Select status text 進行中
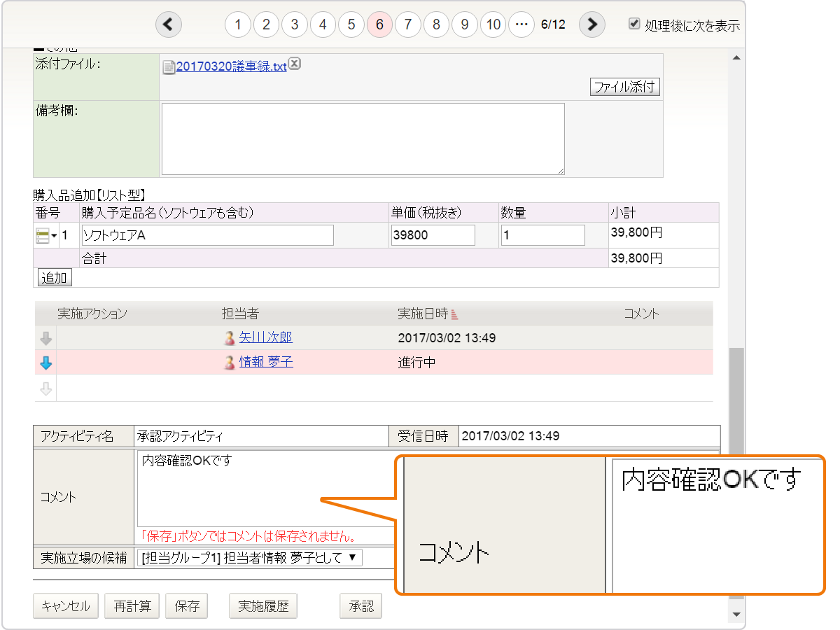Viewport: 840px width, 630px height. point(416,363)
